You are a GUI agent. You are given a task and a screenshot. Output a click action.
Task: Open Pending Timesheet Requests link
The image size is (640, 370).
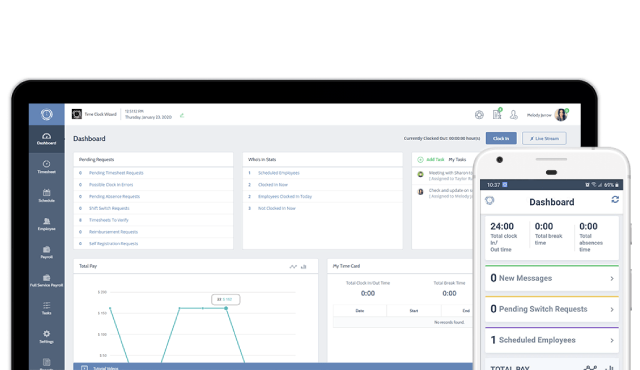116,173
